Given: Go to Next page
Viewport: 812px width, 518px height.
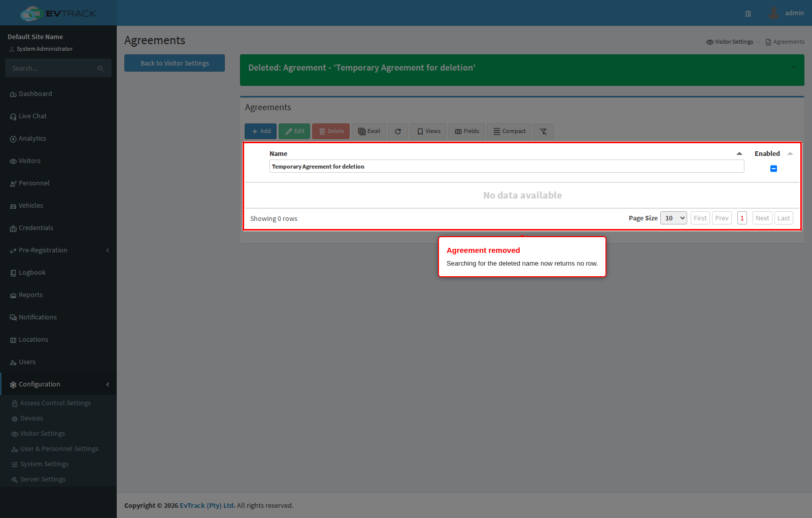Looking at the screenshot, I should [762, 218].
